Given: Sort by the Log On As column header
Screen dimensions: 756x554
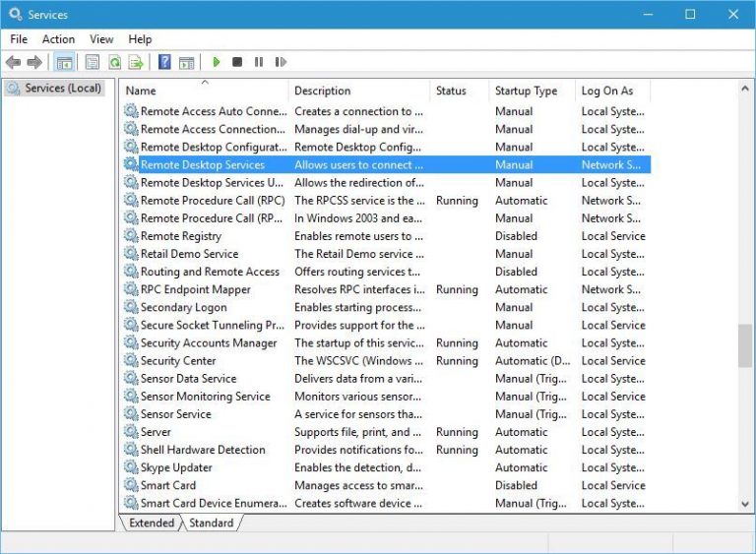Looking at the screenshot, I should point(613,91).
